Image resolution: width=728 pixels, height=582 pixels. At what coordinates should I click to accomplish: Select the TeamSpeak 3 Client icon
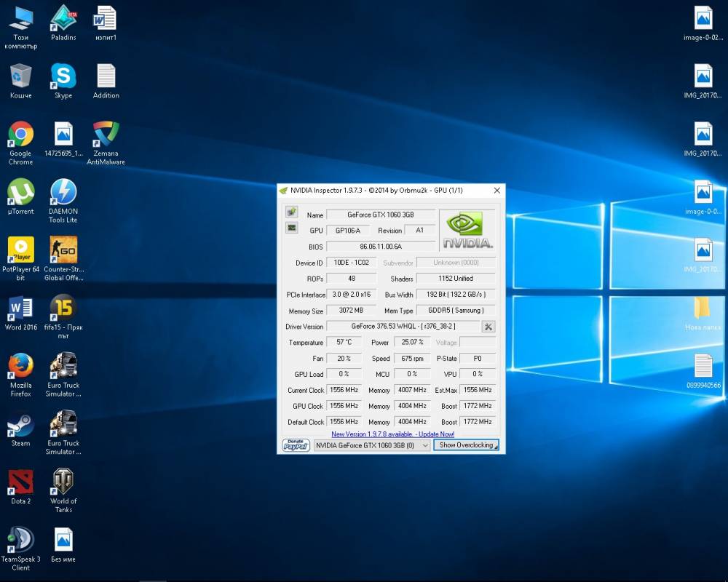[x=20, y=549]
